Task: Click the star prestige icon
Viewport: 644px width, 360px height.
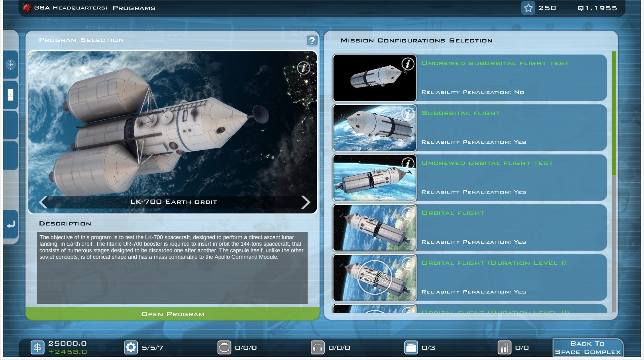Action: (x=528, y=8)
